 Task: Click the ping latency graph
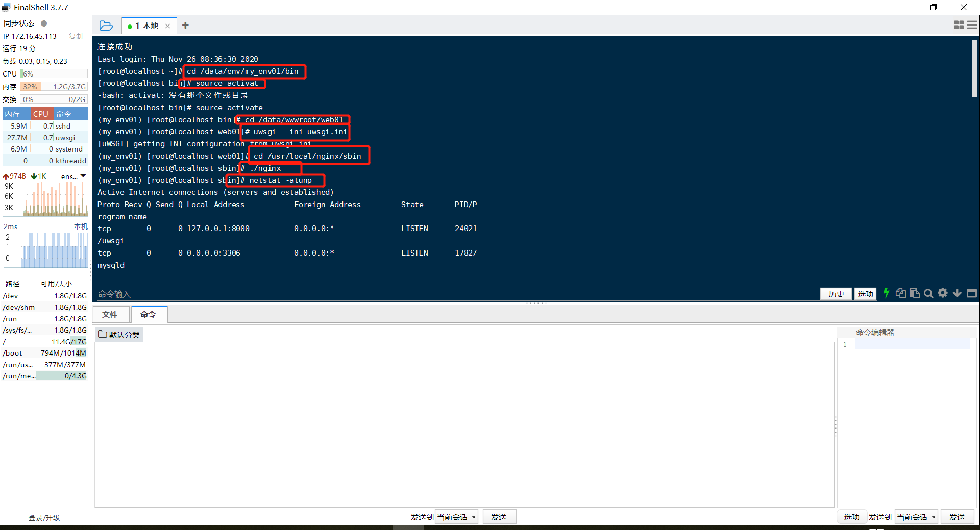(54, 250)
